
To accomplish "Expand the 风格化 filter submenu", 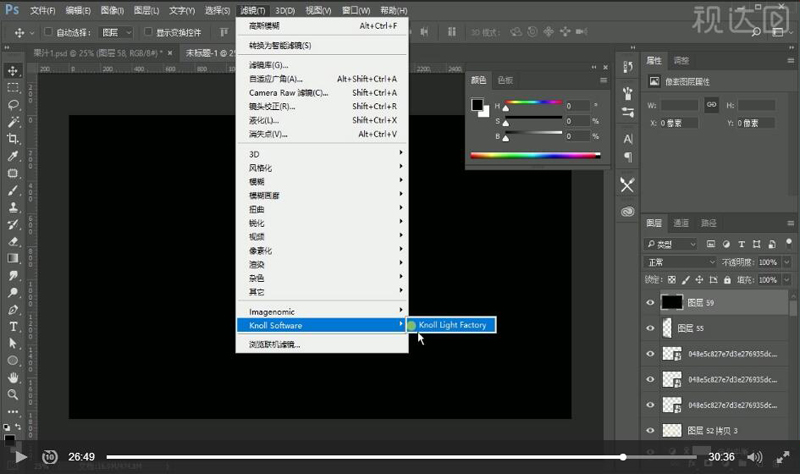I will (322, 167).
